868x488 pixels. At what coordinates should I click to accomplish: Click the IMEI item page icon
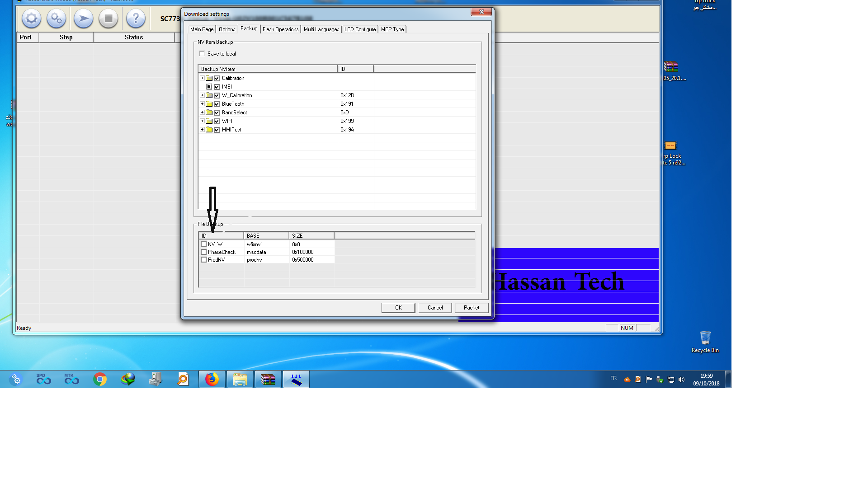point(209,87)
